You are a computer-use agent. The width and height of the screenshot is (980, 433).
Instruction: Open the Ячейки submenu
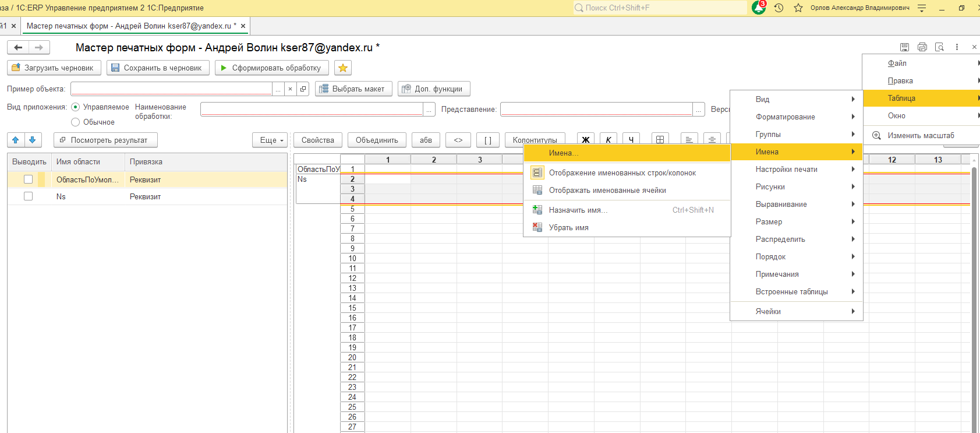[796, 311]
